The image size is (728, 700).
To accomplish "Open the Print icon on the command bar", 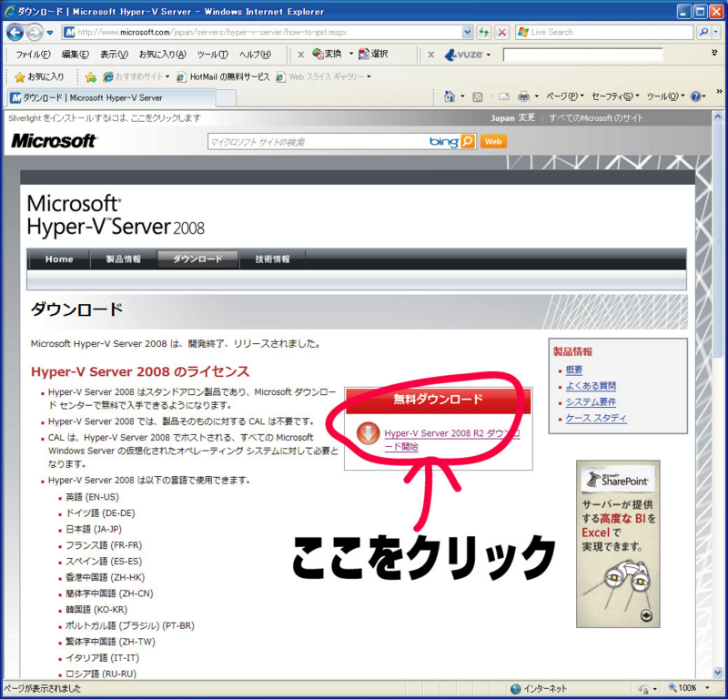I will [526, 96].
